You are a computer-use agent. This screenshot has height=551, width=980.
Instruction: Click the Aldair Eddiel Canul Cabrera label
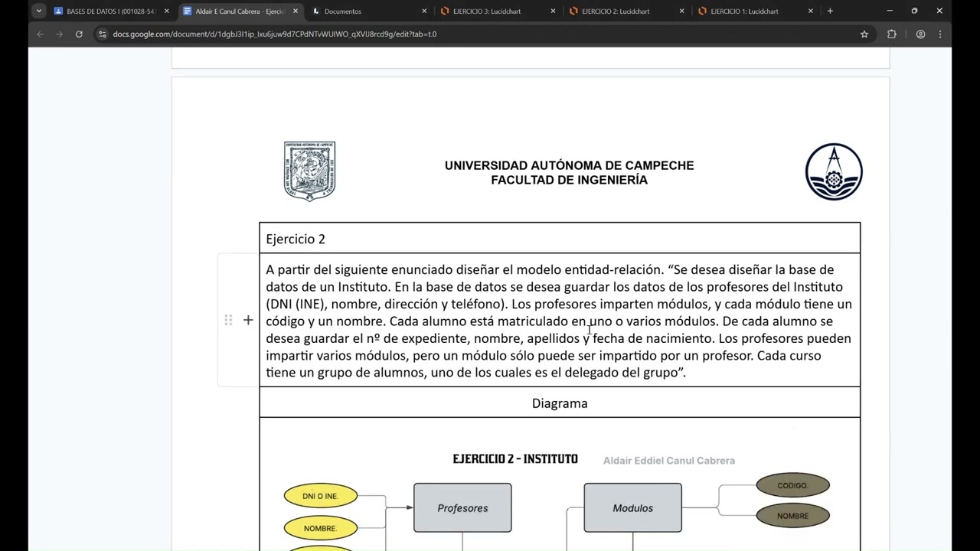[669, 461]
